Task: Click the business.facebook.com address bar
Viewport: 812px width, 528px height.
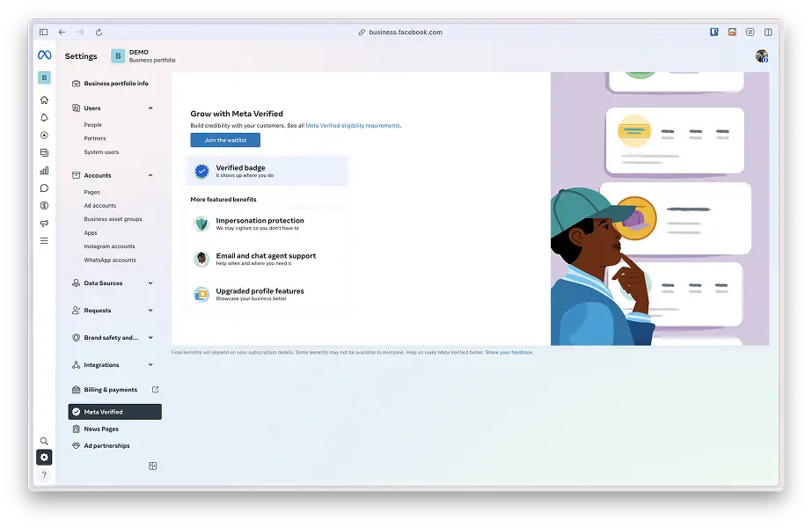Action: click(400, 33)
